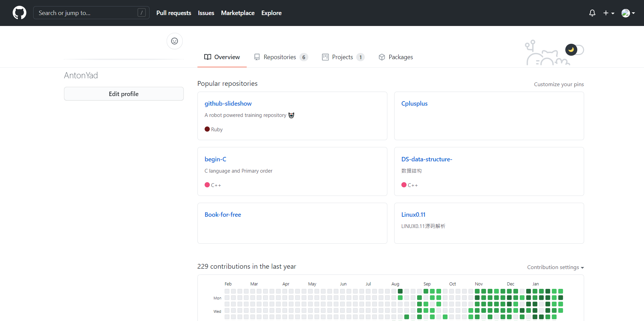Click the Mon row label in contribution graph
The width and height of the screenshot is (644, 321).
pyautogui.click(x=217, y=298)
